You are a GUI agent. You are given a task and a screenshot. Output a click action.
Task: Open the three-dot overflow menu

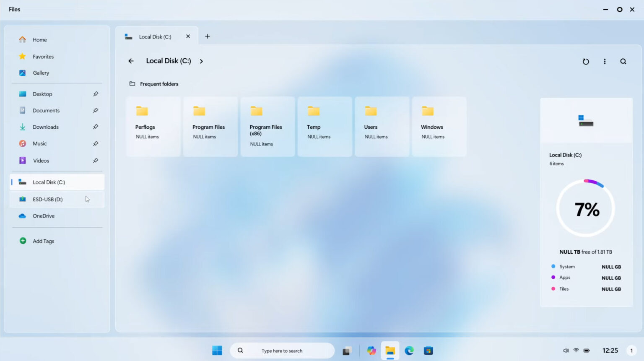coord(605,61)
